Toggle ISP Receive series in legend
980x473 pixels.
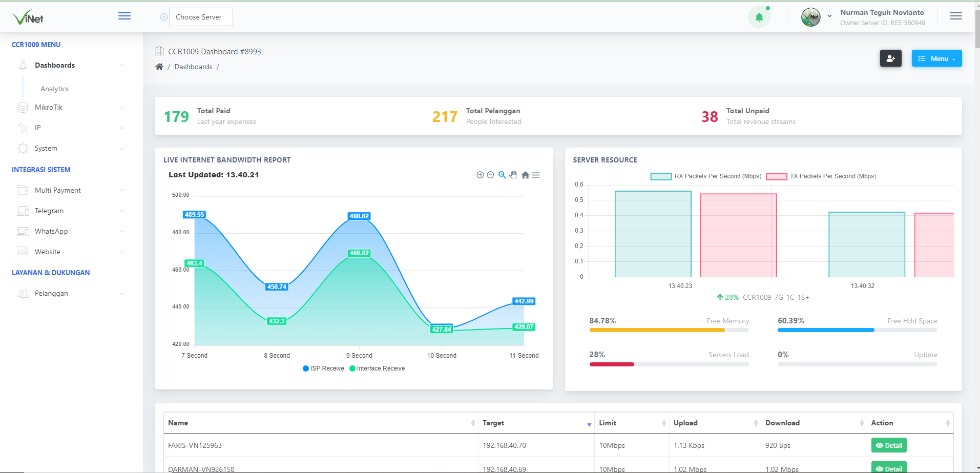323,368
